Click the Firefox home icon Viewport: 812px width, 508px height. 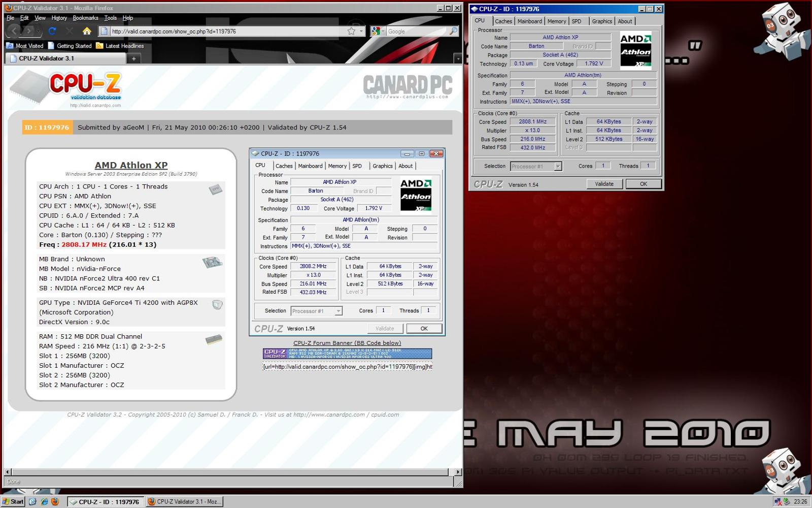87,31
